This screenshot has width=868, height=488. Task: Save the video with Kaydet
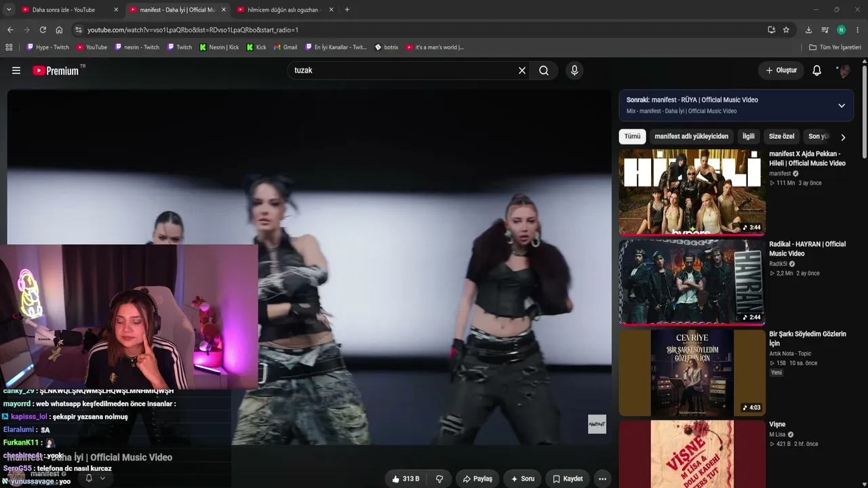coord(568,479)
